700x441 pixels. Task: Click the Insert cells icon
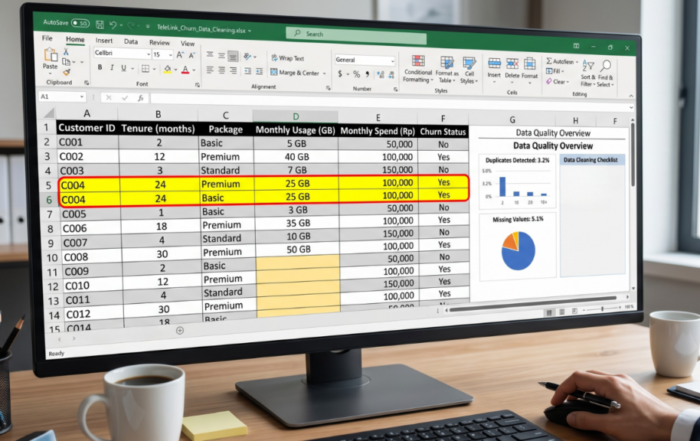point(494,63)
